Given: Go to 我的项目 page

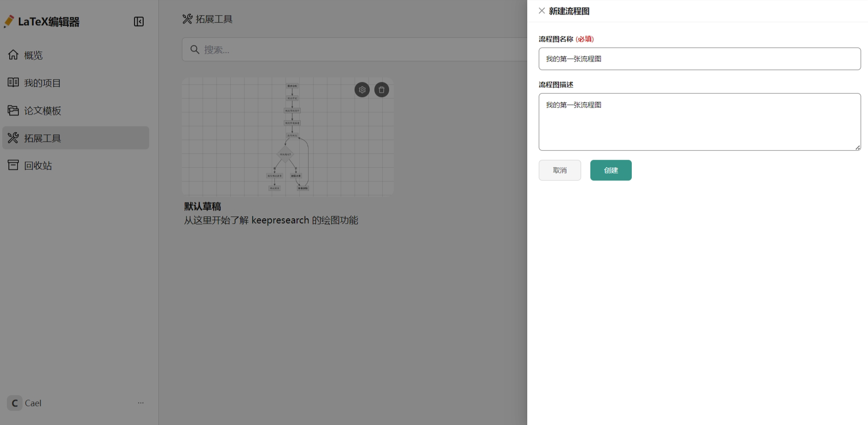Looking at the screenshot, I should pos(42,83).
